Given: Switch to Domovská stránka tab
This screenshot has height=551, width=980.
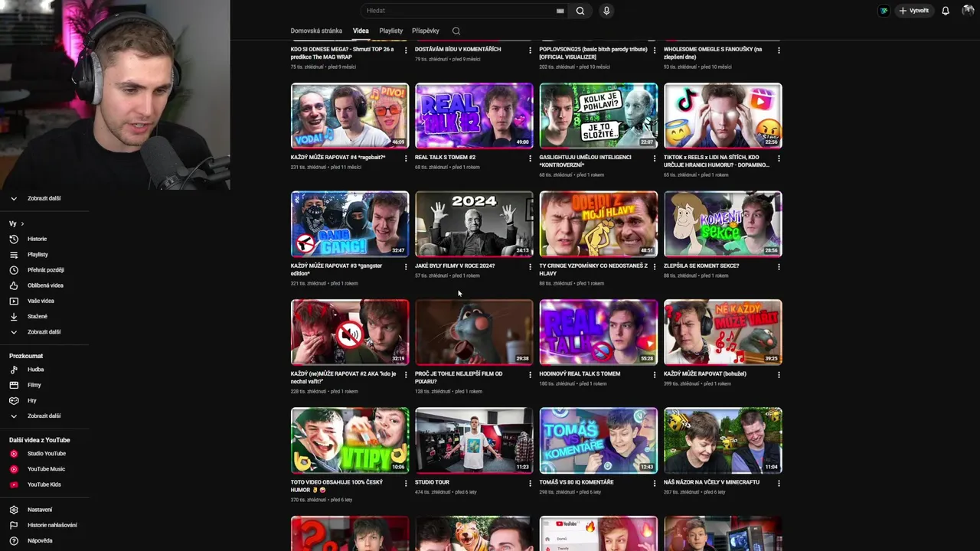Looking at the screenshot, I should tap(316, 31).
